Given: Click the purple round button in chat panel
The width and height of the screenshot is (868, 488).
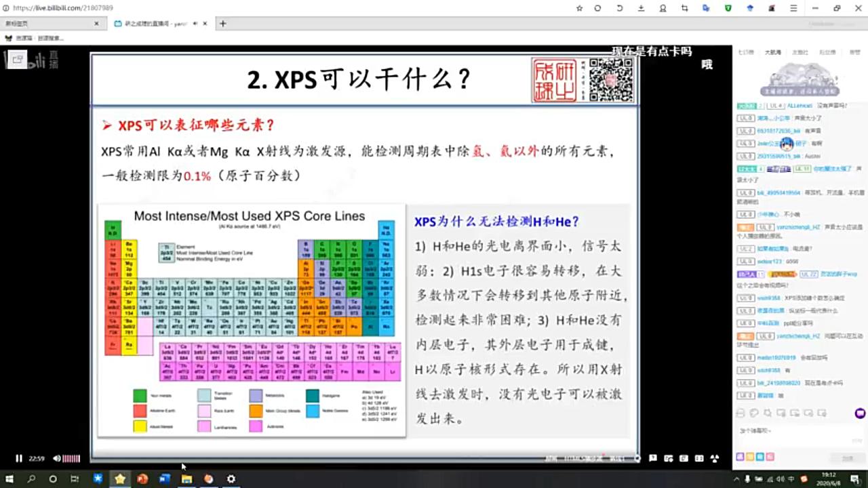Looking at the screenshot, I should coord(861,412).
